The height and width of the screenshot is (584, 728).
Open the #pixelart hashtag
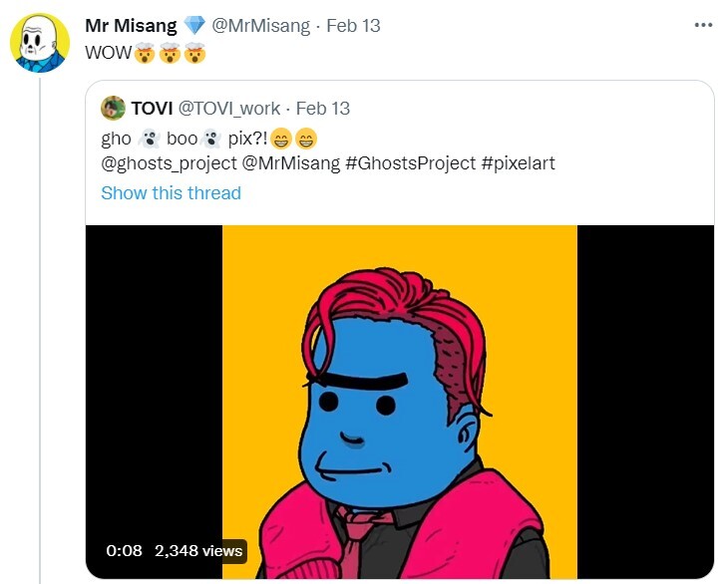click(x=518, y=162)
